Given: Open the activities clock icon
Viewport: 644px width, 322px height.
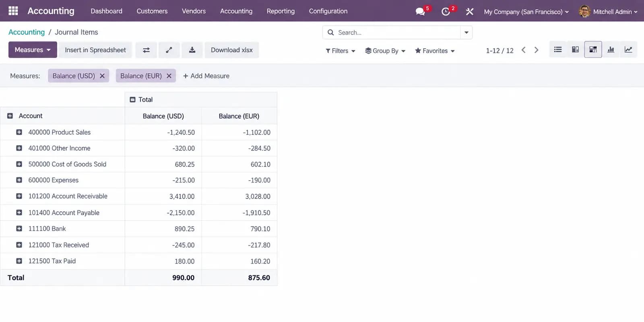Looking at the screenshot, I should (446, 11).
